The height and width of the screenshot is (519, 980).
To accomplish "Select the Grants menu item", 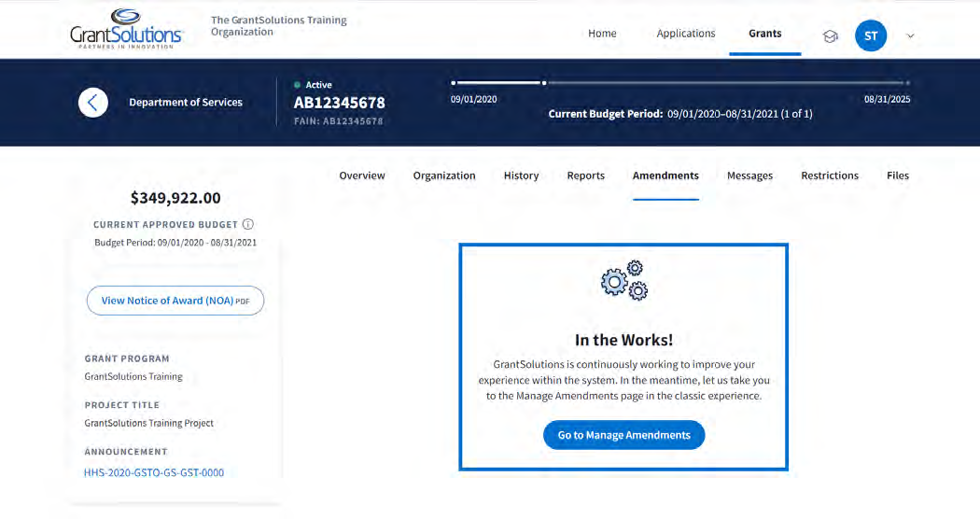I will point(764,34).
